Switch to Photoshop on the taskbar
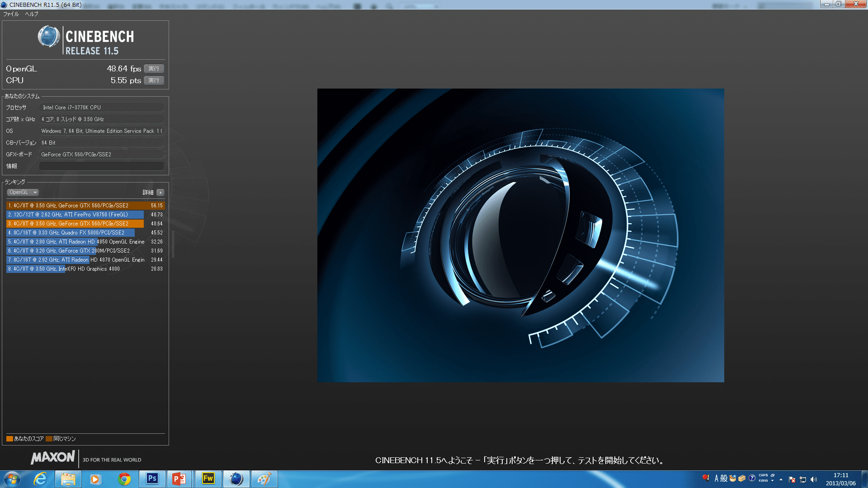This screenshot has width=868, height=488. click(152, 479)
